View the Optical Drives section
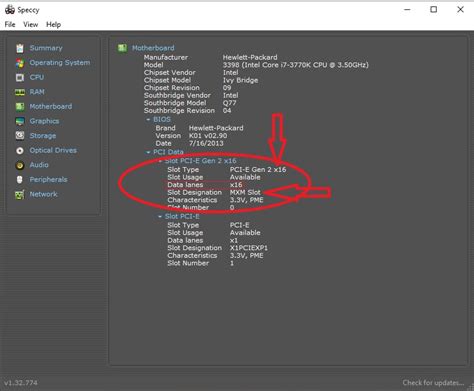 (x=53, y=150)
